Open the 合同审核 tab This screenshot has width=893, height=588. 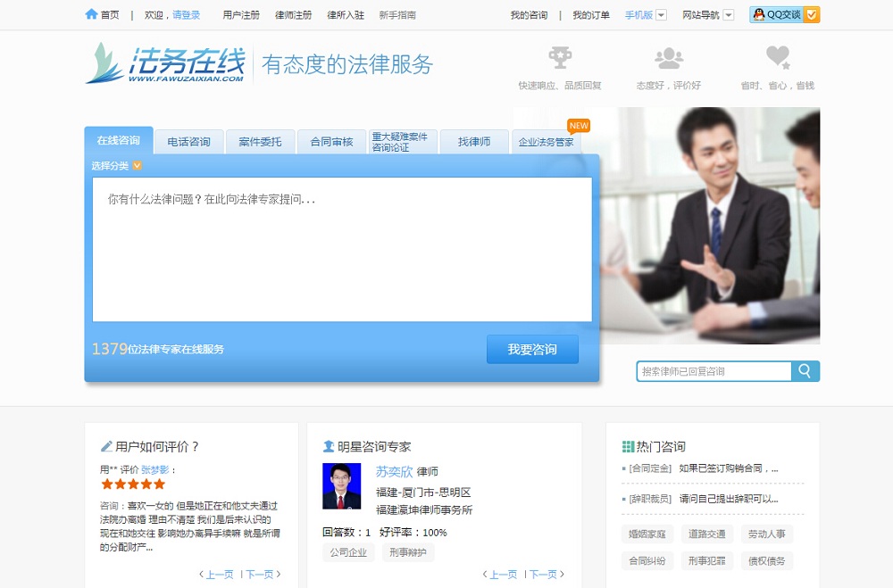click(x=331, y=142)
